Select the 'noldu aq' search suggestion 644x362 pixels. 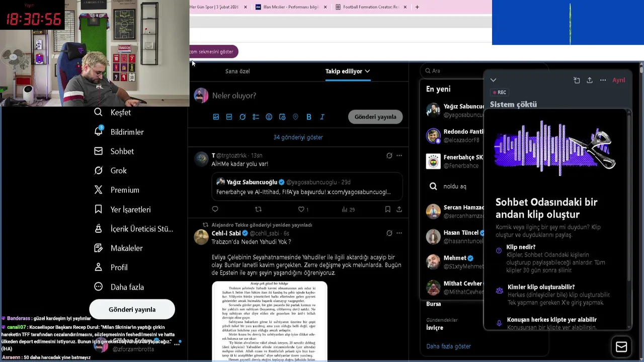tap(454, 186)
